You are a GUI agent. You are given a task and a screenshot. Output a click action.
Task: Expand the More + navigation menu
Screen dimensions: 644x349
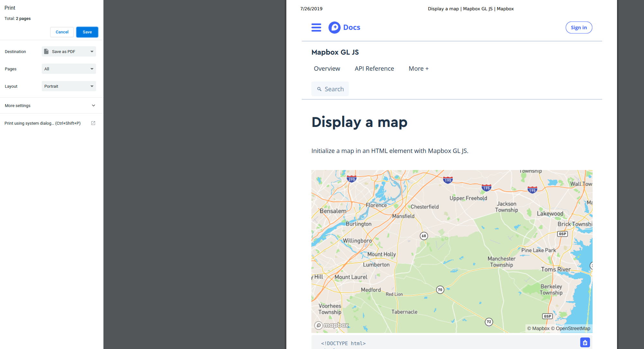click(x=418, y=68)
